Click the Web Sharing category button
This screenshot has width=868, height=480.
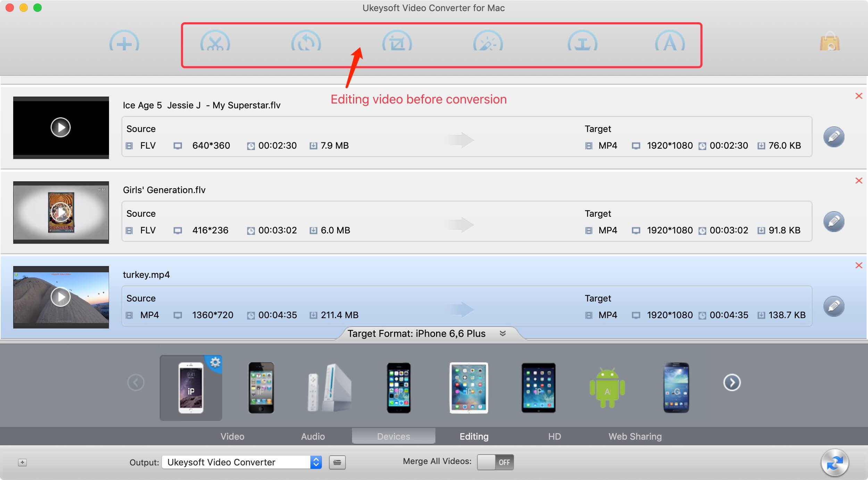635,436
